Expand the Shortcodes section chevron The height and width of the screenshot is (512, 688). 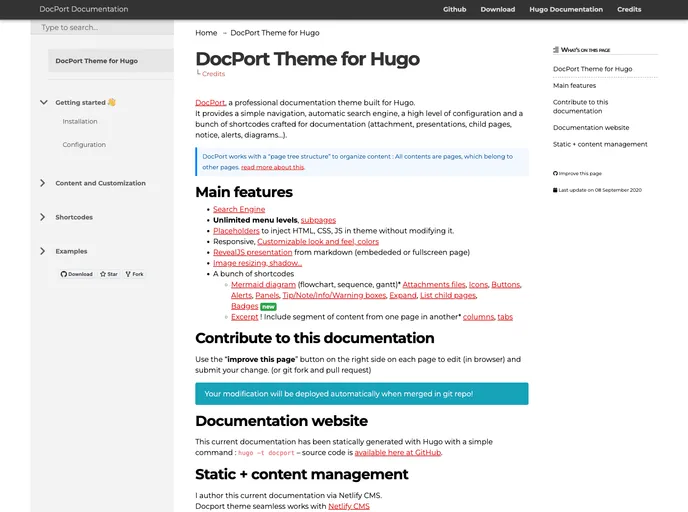[43, 217]
